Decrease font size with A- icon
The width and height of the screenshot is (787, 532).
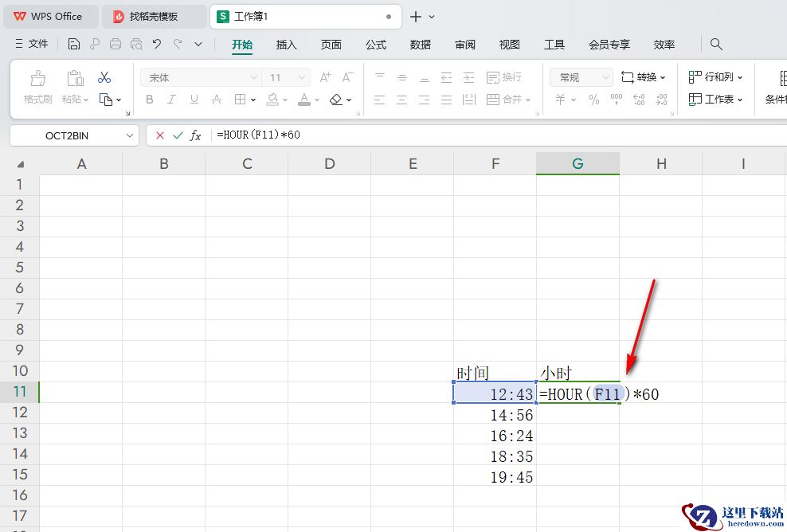tap(348, 77)
